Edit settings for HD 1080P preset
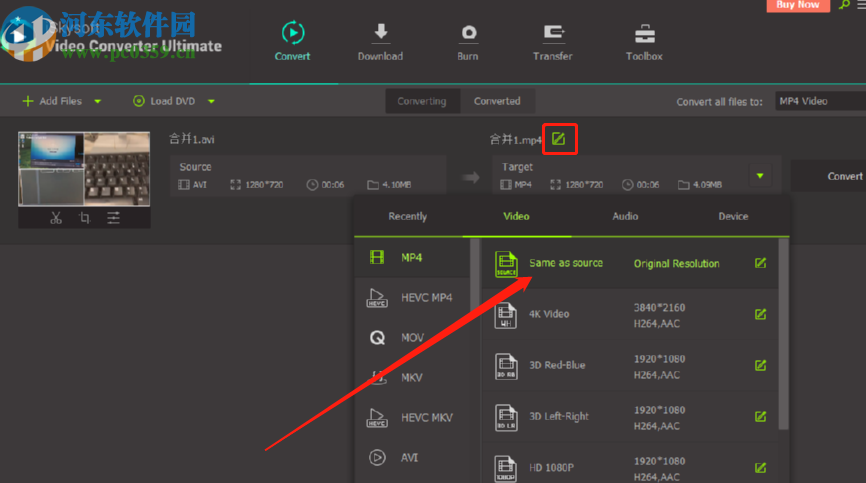Screen dimensions: 866x483 click(x=761, y=468)
